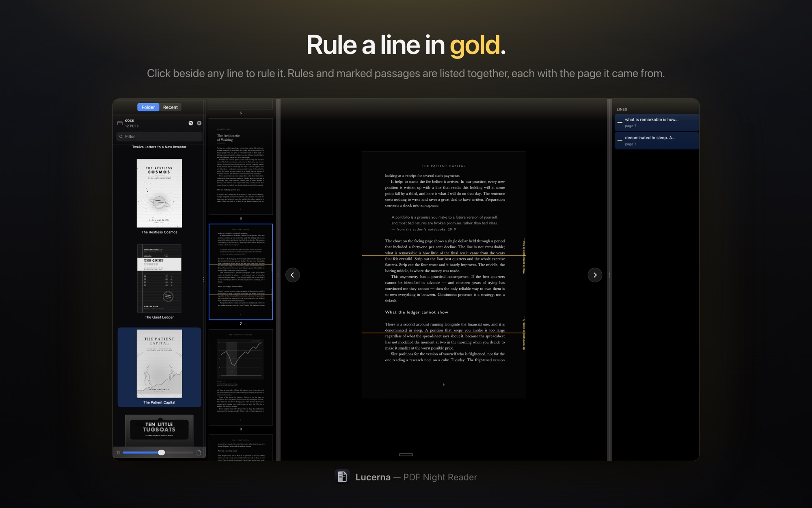Open the 'denominated in sleep. A...' line entry

(x=657, y=141)
